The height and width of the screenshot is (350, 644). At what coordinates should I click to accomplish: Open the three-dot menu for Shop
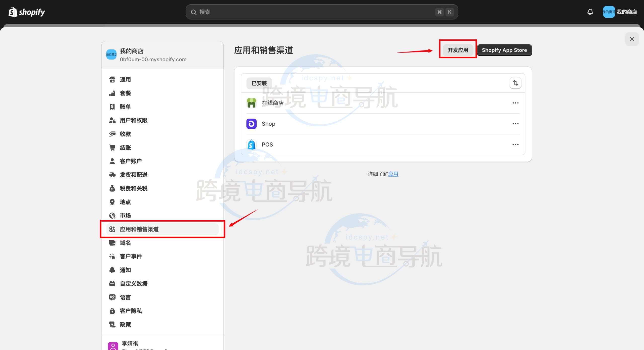coord(515,124)
